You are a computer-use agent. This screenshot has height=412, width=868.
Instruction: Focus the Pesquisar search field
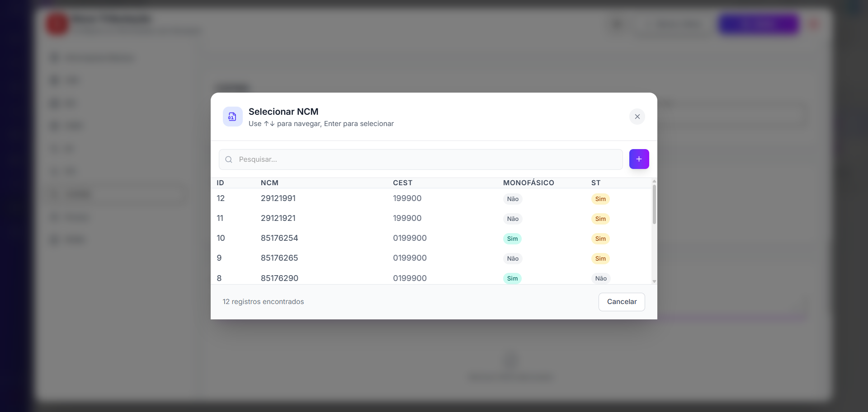click(420, 159)
